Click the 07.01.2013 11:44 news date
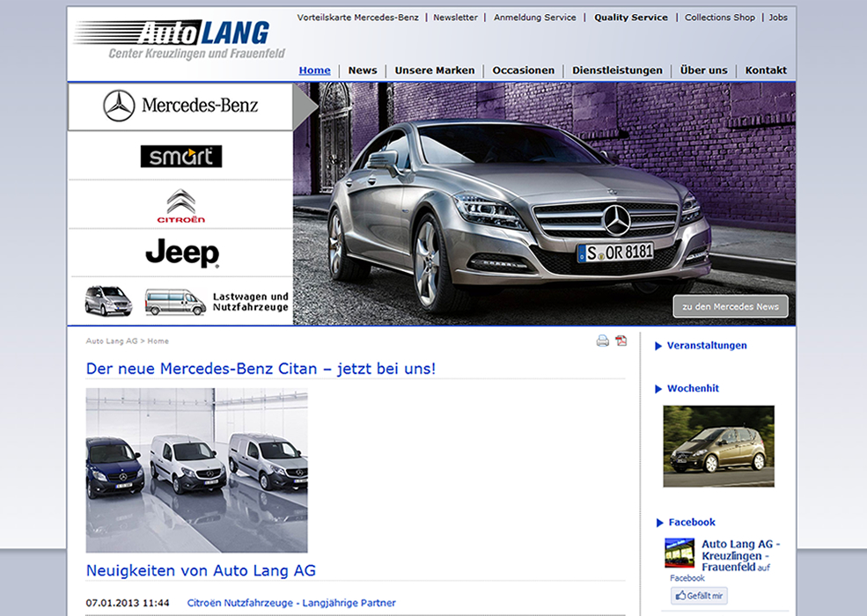The image size is (867, 616). 127,603
